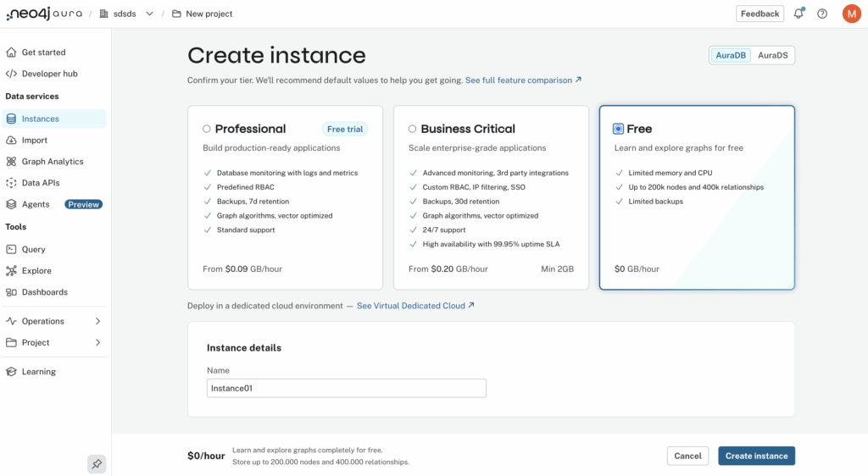Screen dimensions: 868x476
Task: Open Instances in the sidebar menu
Action: (40, 119)
